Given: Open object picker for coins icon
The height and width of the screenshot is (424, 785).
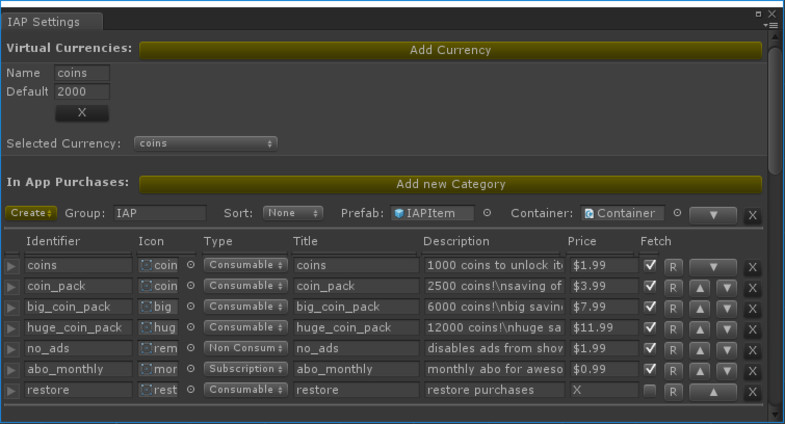Looking at the screenshot, I should click(191, 265).
